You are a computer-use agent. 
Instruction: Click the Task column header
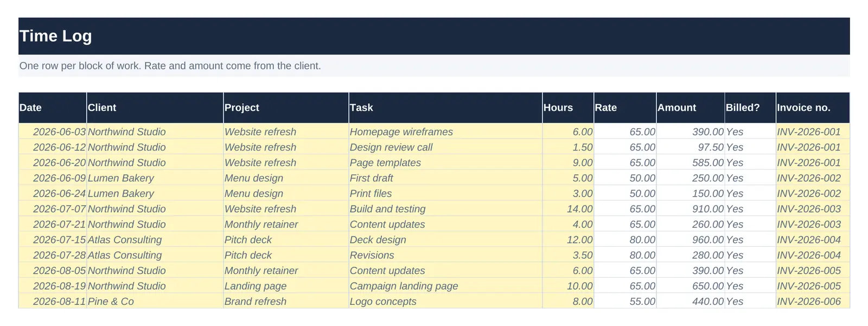coord(445,108)
